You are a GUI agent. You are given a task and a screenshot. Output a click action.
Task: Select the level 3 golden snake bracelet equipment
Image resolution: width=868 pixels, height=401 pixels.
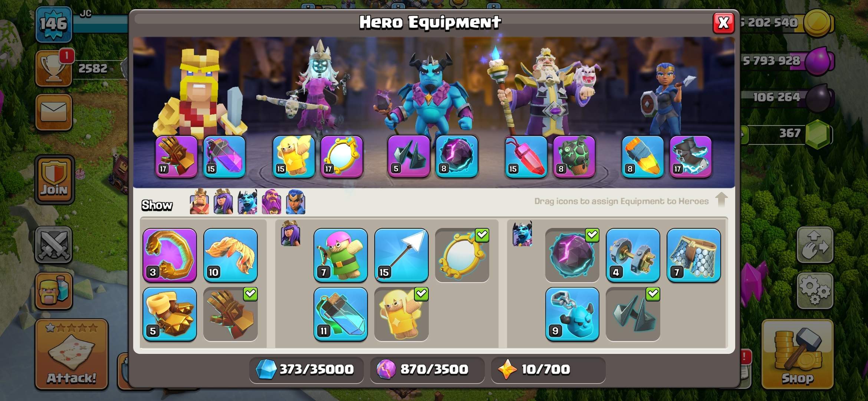tap(170, 255)
